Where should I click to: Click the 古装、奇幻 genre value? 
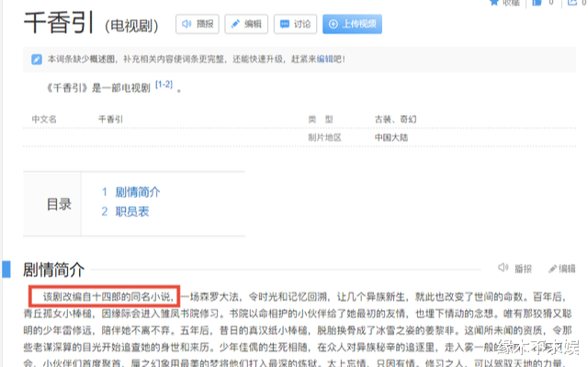pos(395,120)
